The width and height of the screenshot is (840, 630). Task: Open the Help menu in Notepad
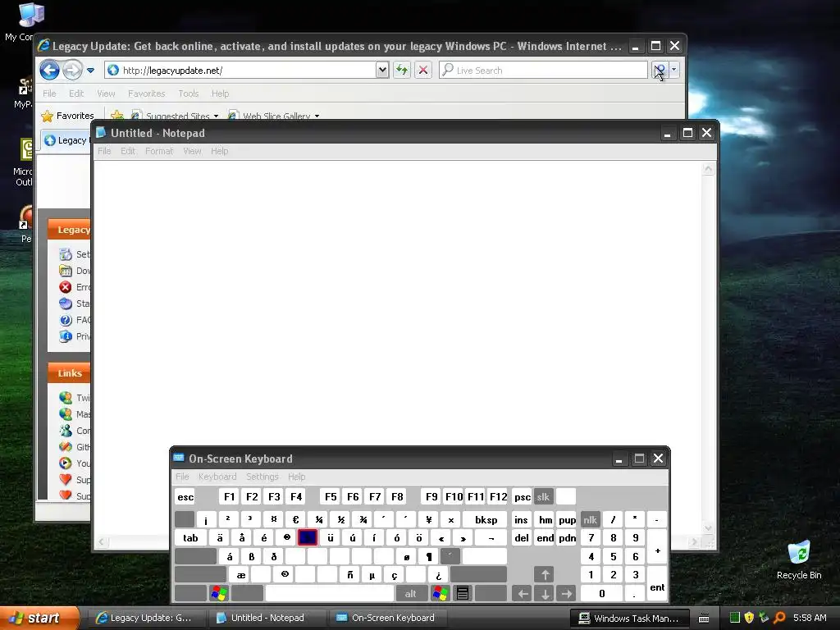coord(220,151)
